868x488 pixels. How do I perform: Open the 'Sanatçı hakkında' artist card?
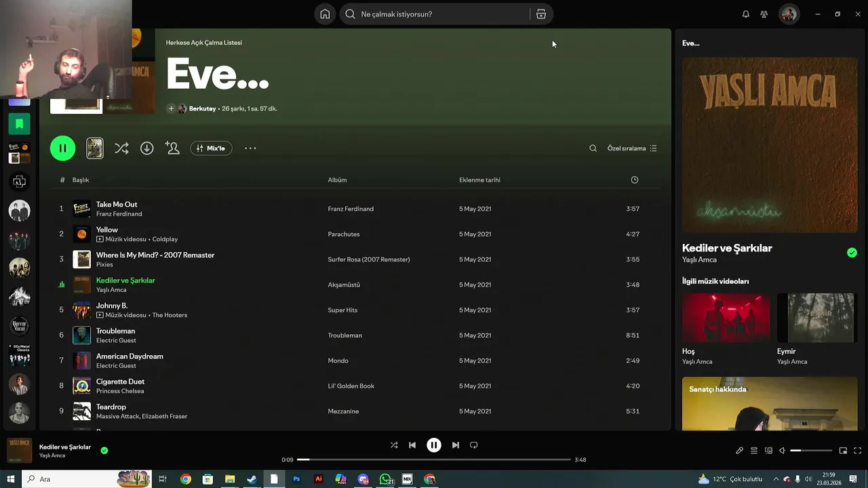(770, 404)
